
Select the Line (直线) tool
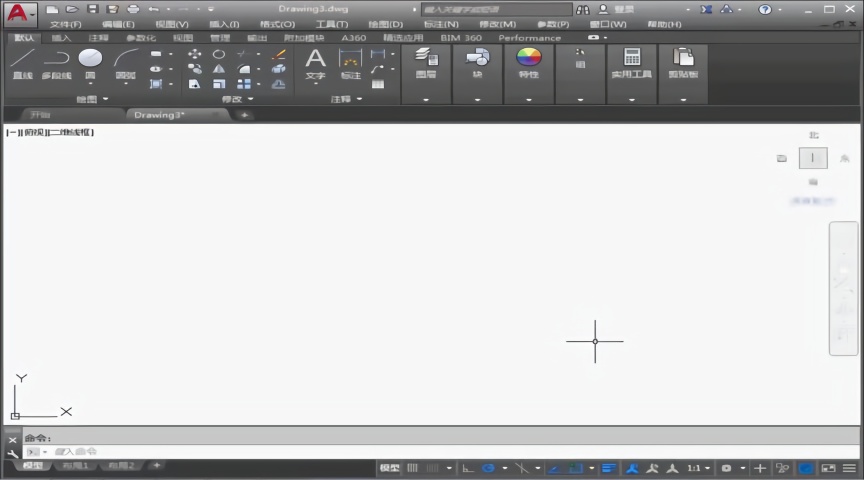click(23, 63)
